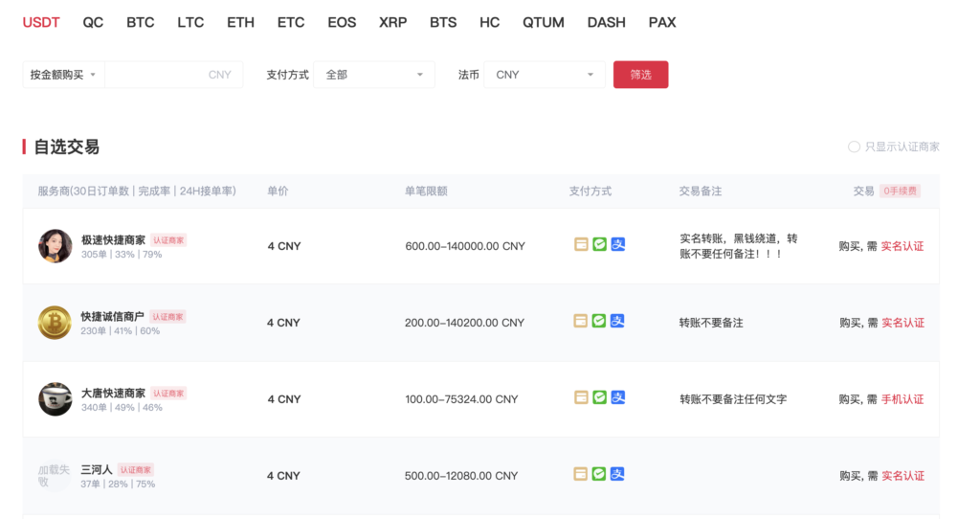Viewport: 980px width, 519px height.
Task: Open the profile photo of 极速快捷商家
Action: 55,246
